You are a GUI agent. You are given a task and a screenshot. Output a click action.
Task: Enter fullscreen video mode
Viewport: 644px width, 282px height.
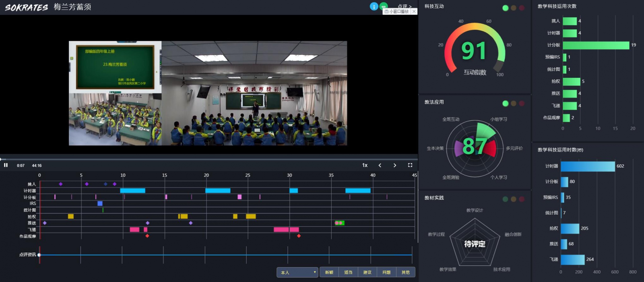[x=410, y=165]
